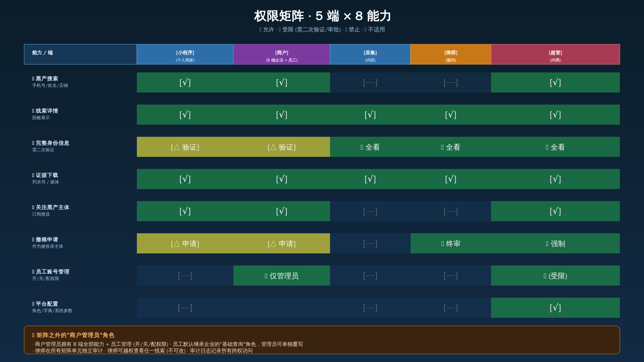Click 平台配置 dash cell under 采集
Viewport: 644px width, 362px height.
point(370,308)
